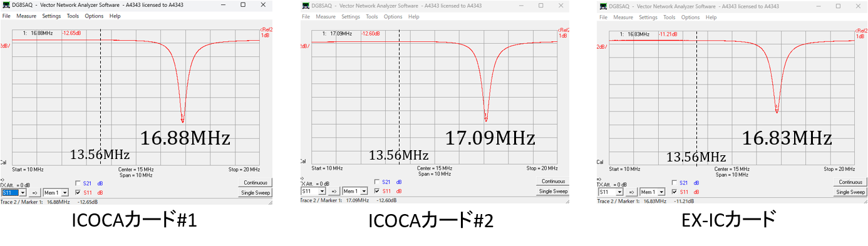Click 'Start = 10 MHz' in the 16.88MHz window
Viewport: 868px width, 246px height.
(28, 169)
